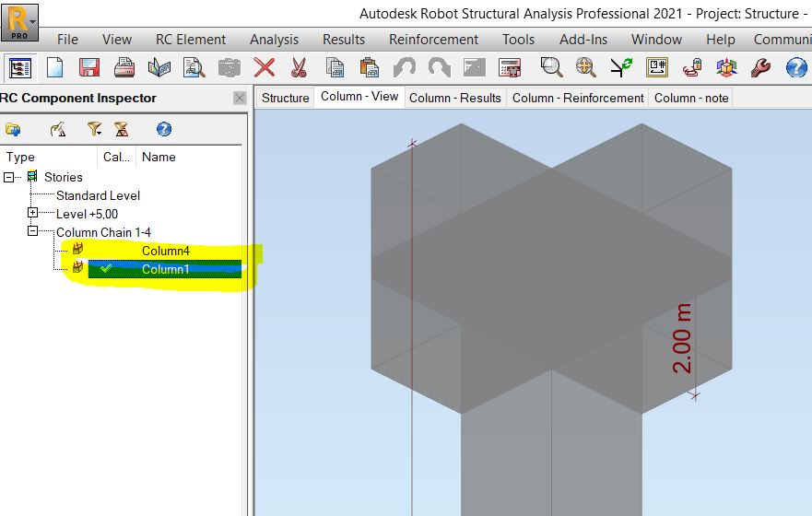Click the column icon beside Column4

tap(77, 249)
